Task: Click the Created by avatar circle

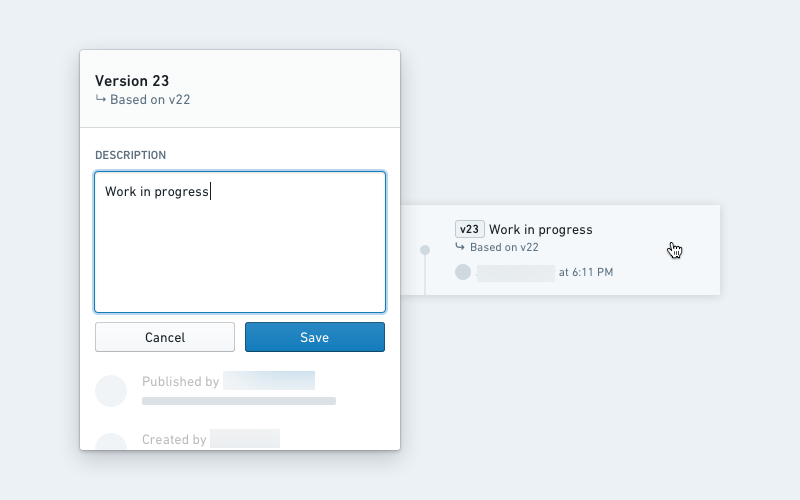Action: coord(111,442)
